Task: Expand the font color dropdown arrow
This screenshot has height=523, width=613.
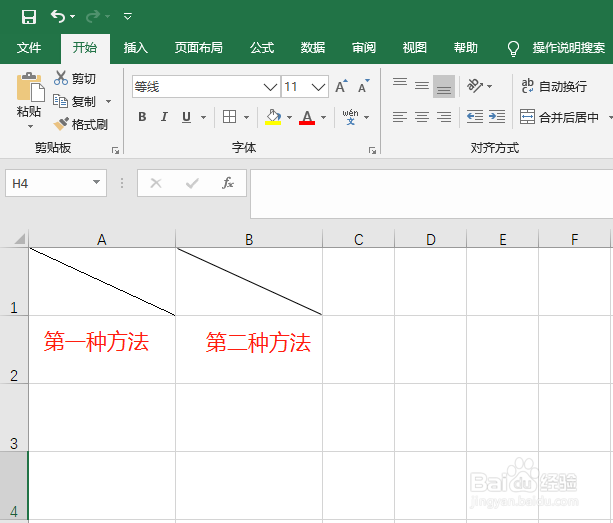Action: (324, 117)
